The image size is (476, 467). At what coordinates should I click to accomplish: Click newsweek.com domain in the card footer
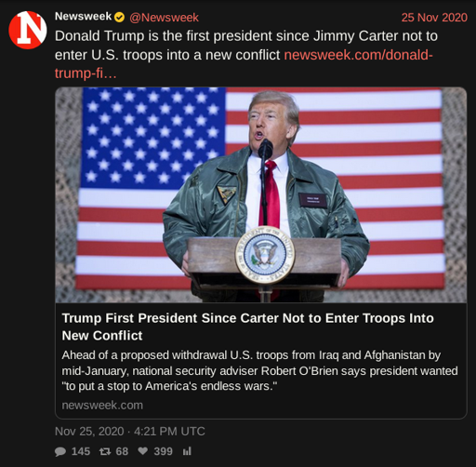click(x=102, y=406)
